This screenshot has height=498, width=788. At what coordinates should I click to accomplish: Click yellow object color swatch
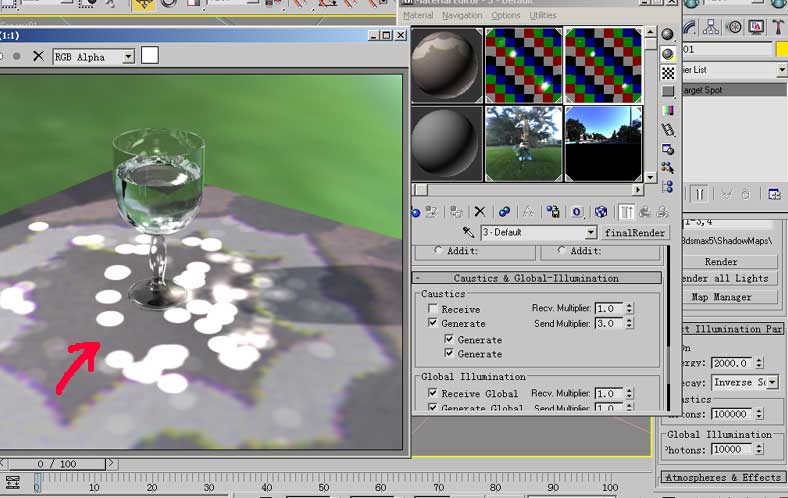pyautogui.click(x=782, y=49)
